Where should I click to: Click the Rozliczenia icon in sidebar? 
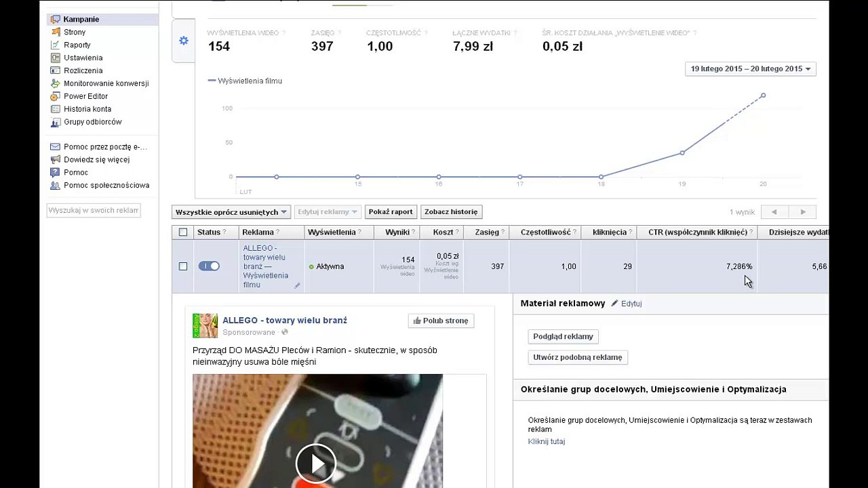[x=56, y=70]
